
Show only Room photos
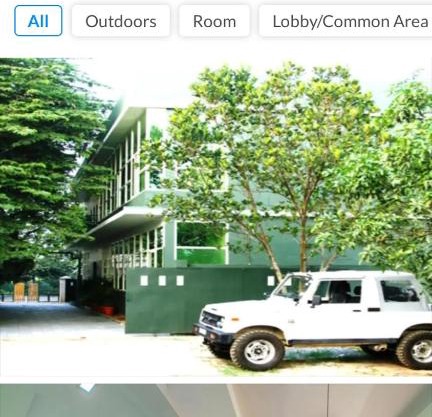click(x=214, y=21)
